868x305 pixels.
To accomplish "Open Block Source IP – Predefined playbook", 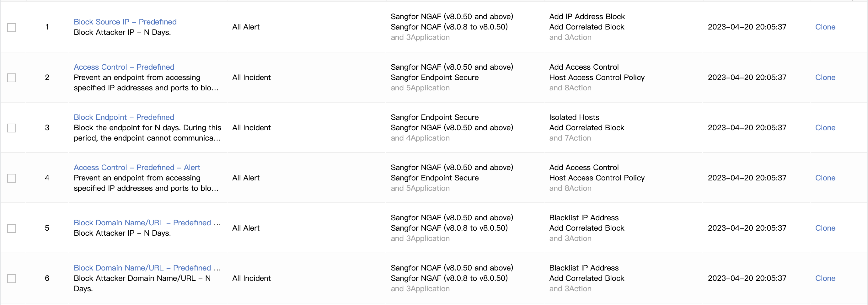I will point(125,22).
